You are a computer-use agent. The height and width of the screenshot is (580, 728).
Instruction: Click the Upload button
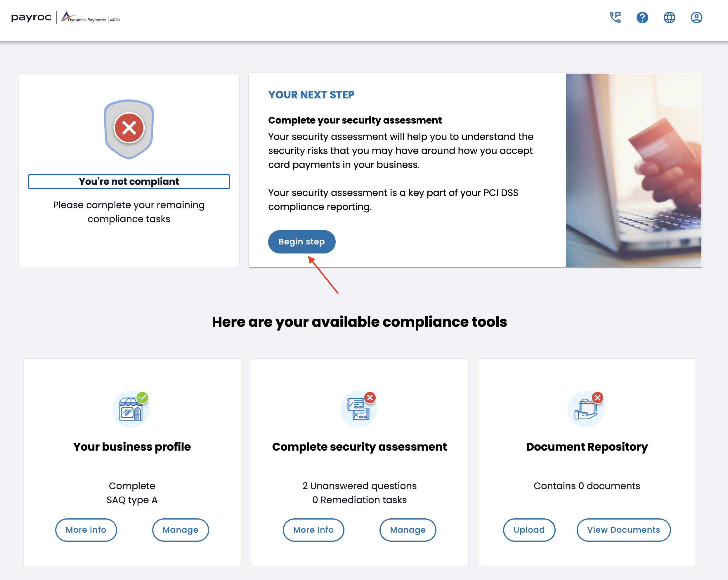click(529, 530)
